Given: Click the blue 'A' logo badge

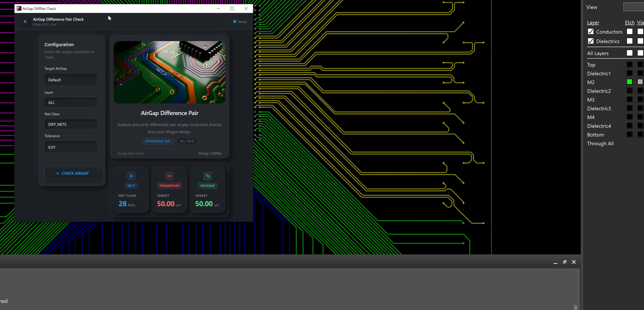Looking at the screenshot, I should [x=25, y=22].
